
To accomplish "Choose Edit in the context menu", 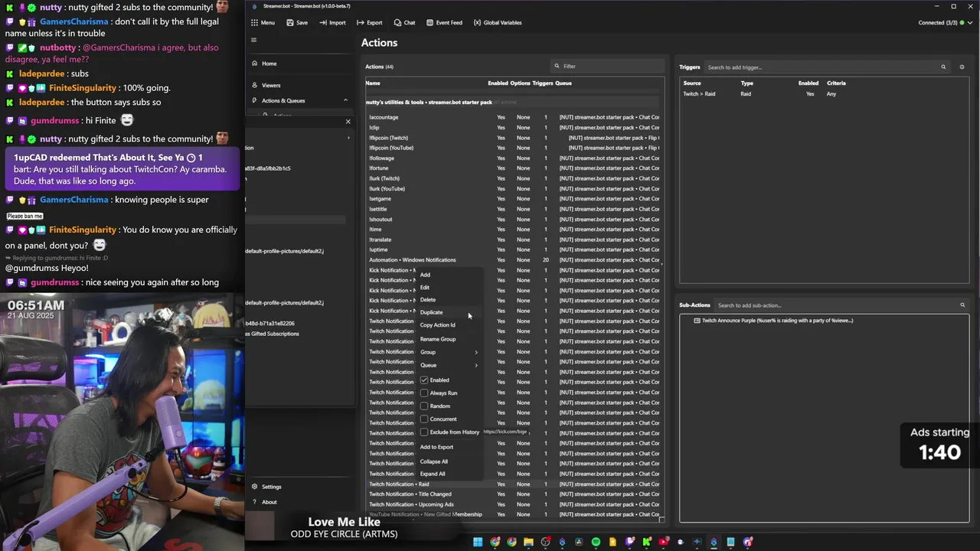I will 425,288.
